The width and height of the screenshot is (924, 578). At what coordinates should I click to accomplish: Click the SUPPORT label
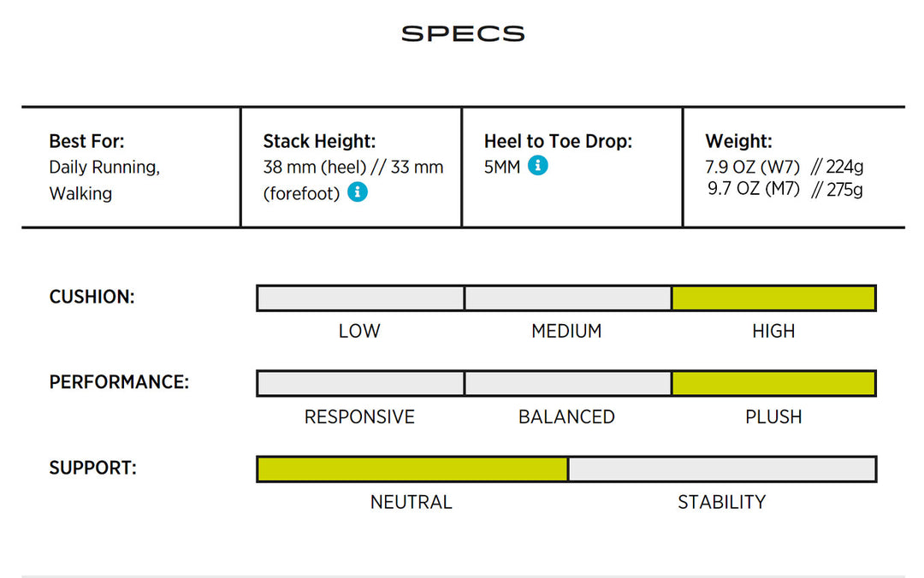point(93,468)
